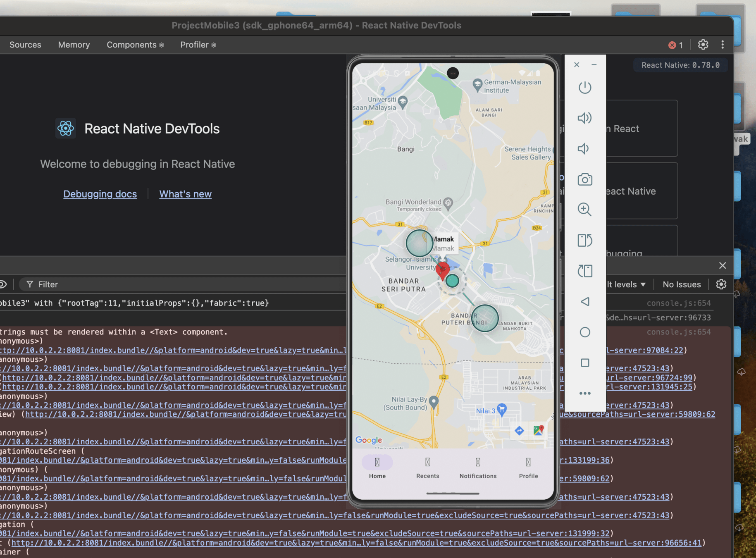756x558 pixels.
Task: Rotate the emulator using the lower rotate icon
Action: [x=585, y=271]
